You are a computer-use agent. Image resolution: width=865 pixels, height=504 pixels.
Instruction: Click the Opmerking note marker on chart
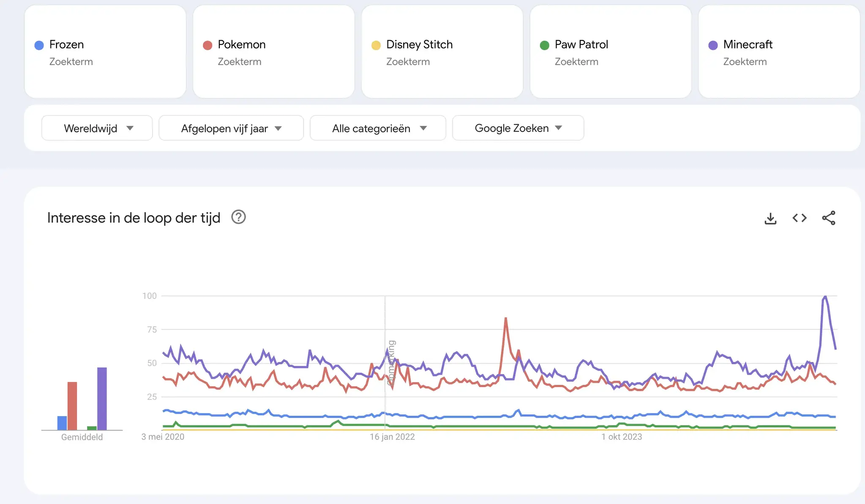tap(391, 362)
